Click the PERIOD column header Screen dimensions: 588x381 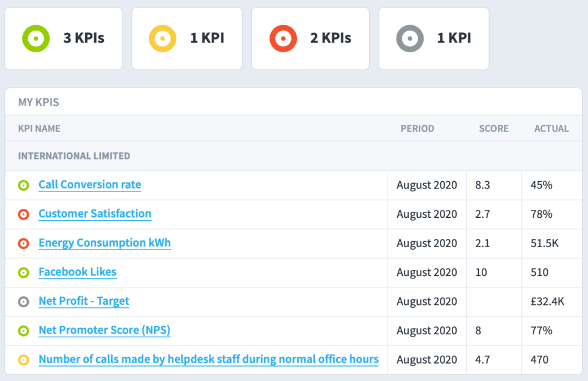click(x=417, y=128)
